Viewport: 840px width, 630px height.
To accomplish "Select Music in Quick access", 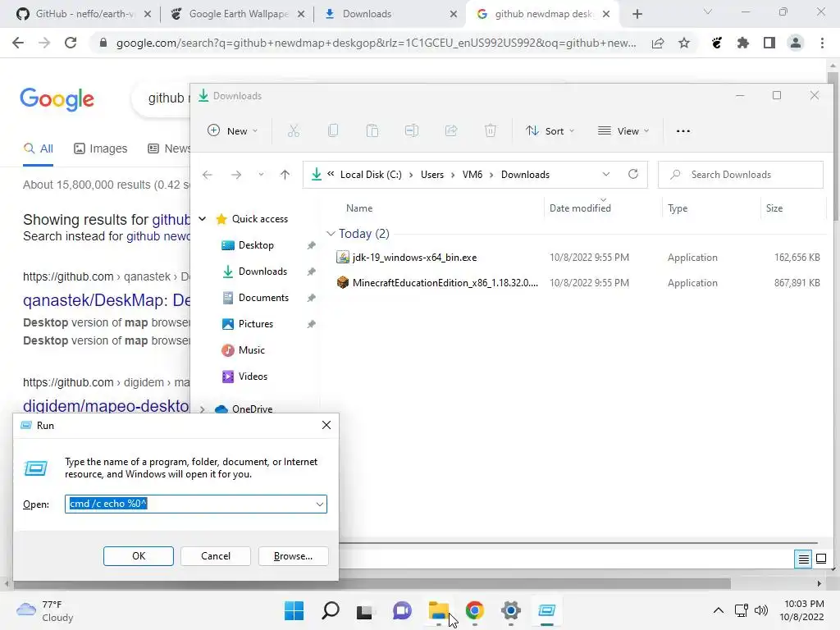I will 251,350.
